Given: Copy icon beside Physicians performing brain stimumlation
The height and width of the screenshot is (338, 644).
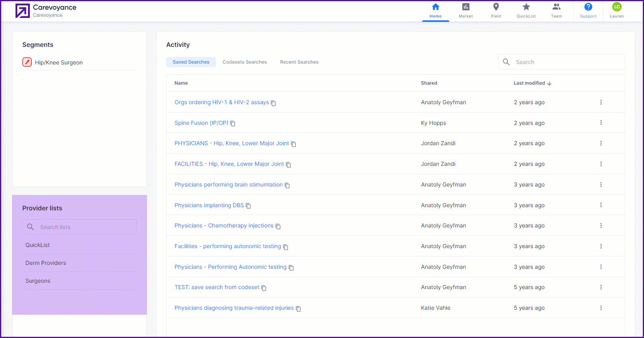Looking at the screenshot, I should pyautogui.click(x=287, y=185).
